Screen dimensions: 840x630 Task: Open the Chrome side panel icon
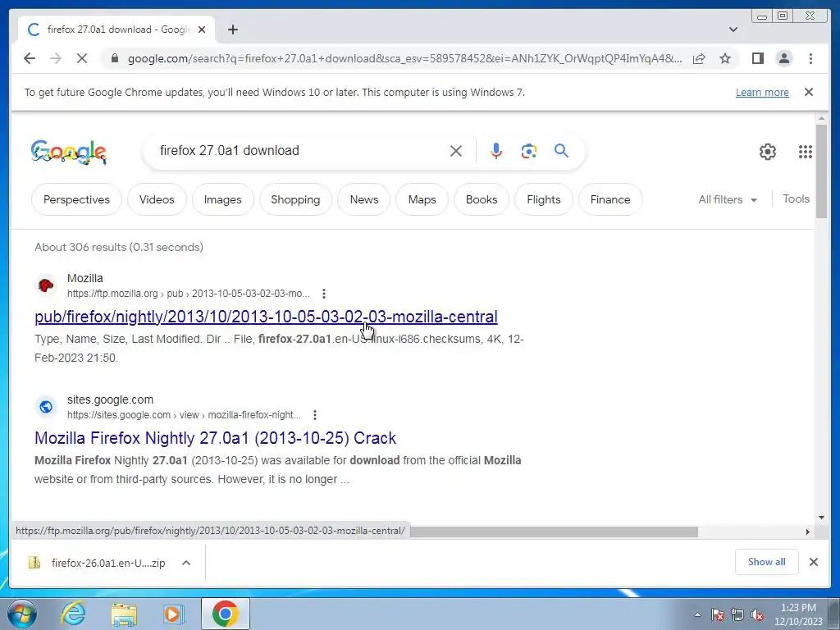[757, 58]
